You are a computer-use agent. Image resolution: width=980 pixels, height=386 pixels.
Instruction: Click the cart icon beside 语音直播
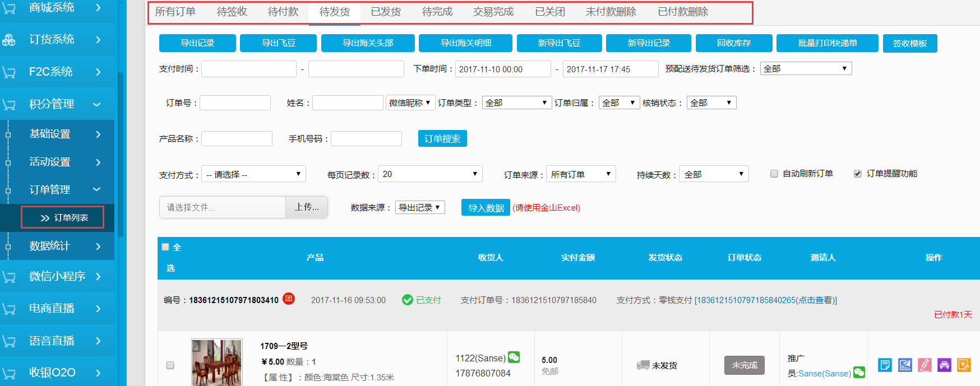click(x=9, y=341)
